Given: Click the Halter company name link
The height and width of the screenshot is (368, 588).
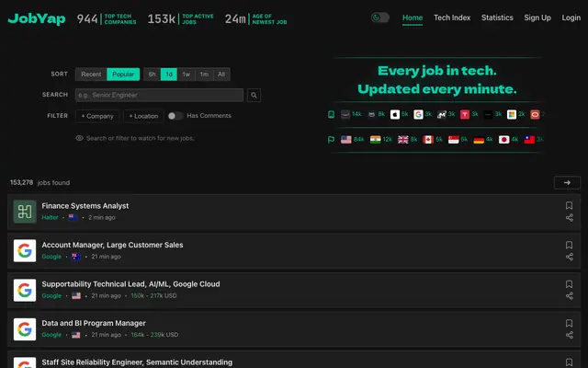Looking at the screenshot, I should click(x=50, y=217).
